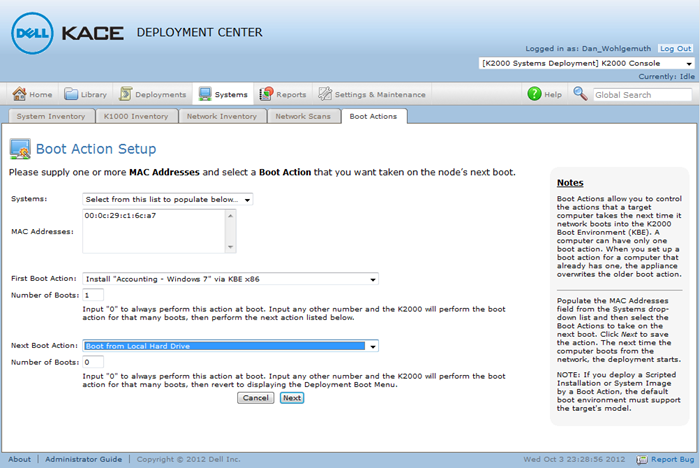Open Settings & Maintenance menu

coord(371,94)
